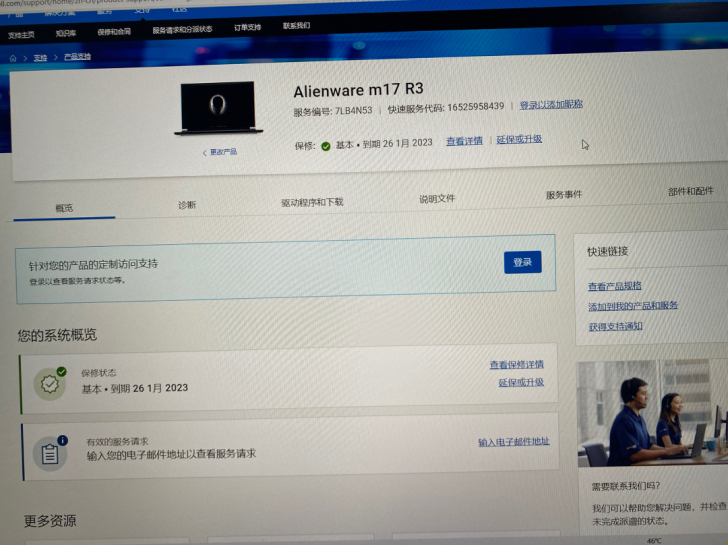The image size is (728, 545).
Task: Click 延保或升级 link in warranty card
Action: [x=521, y=382]
